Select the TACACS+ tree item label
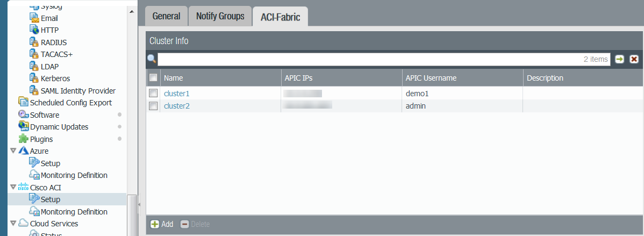This screenshot has height=236, width=644. pos(56,54)
